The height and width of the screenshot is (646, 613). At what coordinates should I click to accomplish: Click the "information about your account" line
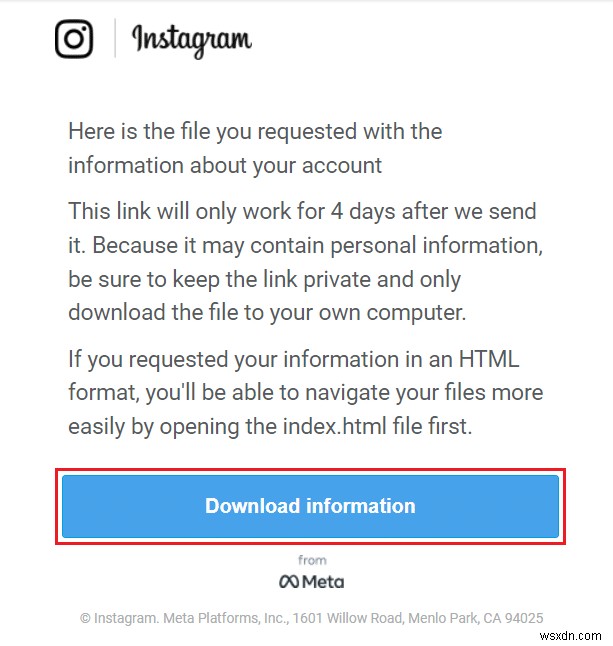225,165
